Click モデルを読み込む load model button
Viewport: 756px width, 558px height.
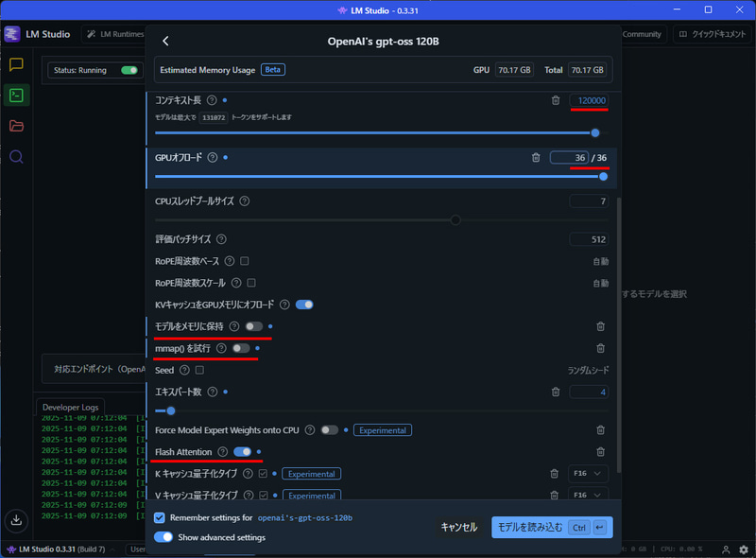point(552,527)
